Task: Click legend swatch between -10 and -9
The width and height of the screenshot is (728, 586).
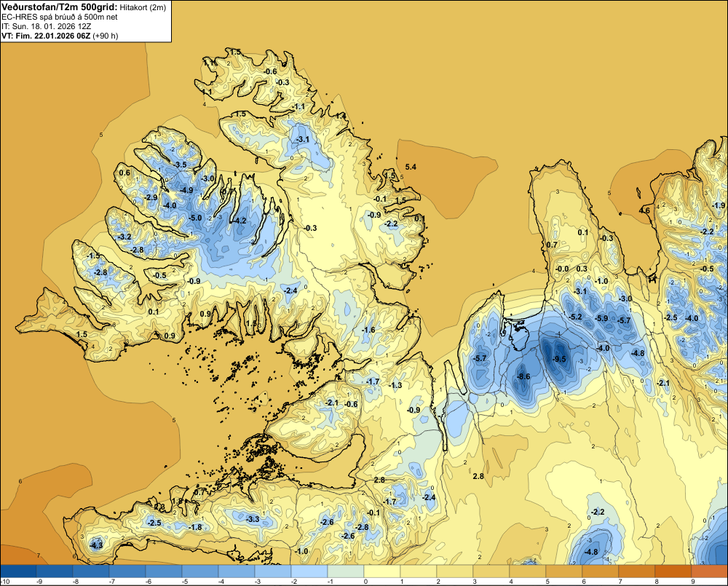Action: coord(18,571)
